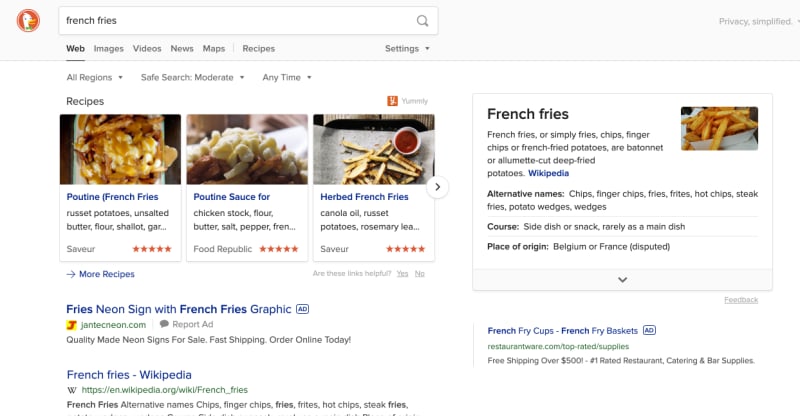Click Saveur source on Herbed French Fries card
Image resolution: width=800 pixels, height=416 pixels.
pyautogui.click(x=334, y=249)
